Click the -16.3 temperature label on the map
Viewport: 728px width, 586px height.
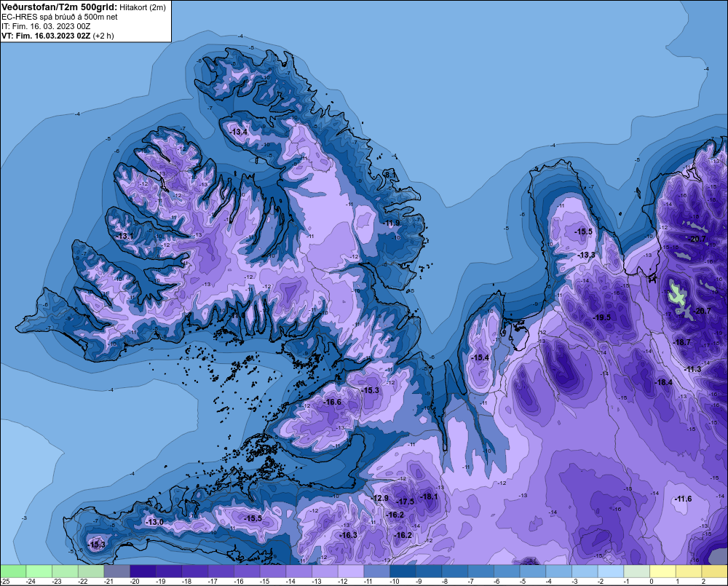[x=348, y=535]
